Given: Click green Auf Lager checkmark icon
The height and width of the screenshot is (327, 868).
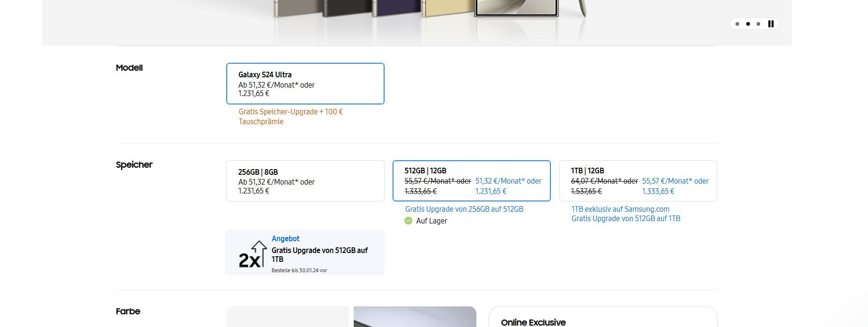Looking at the screenshot, I should click(x=408, y=221).
